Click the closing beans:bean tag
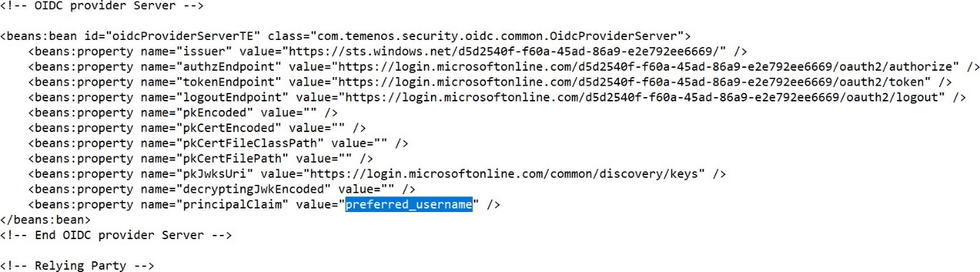Image resolution: width=980 pixels, height=272 pixels. 46,220
